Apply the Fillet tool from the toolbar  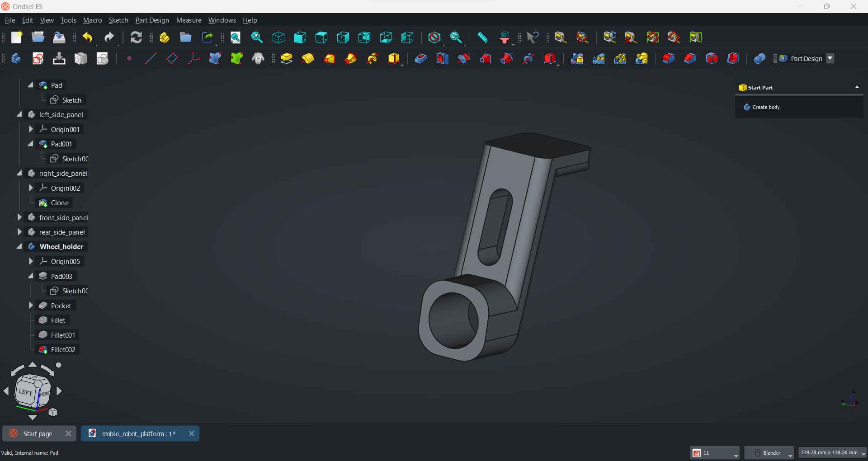(668, 59)
